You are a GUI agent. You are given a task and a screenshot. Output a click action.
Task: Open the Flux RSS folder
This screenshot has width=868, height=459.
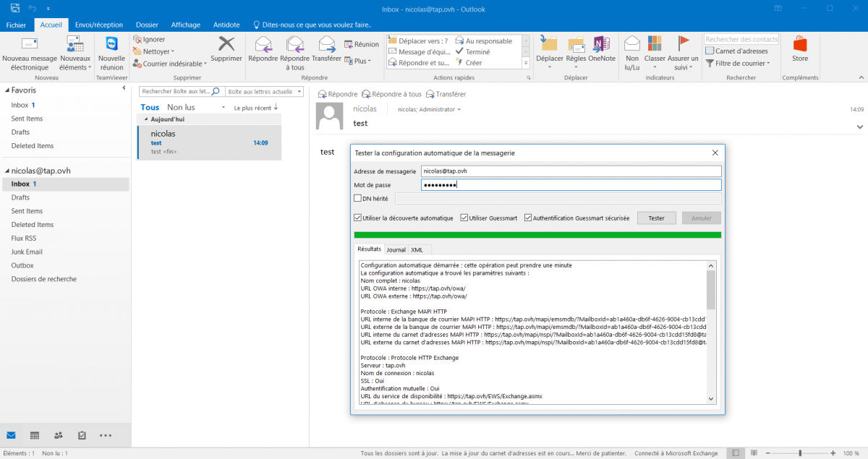point(25,239)
